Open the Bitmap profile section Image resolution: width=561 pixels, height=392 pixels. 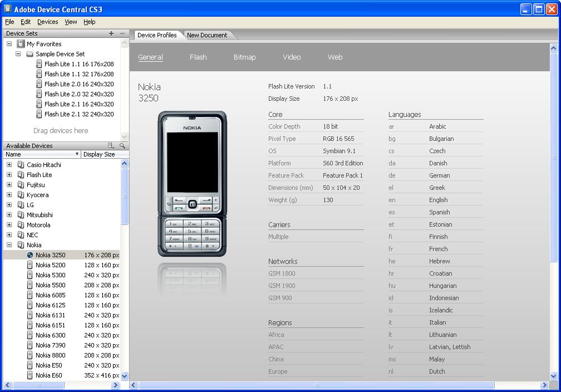pyautogui.click(x=245, y=57)
